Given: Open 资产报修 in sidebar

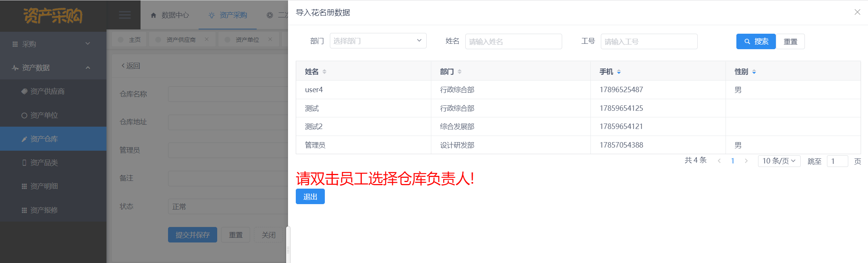Looking at the screenshot, I should pos(53,210).
